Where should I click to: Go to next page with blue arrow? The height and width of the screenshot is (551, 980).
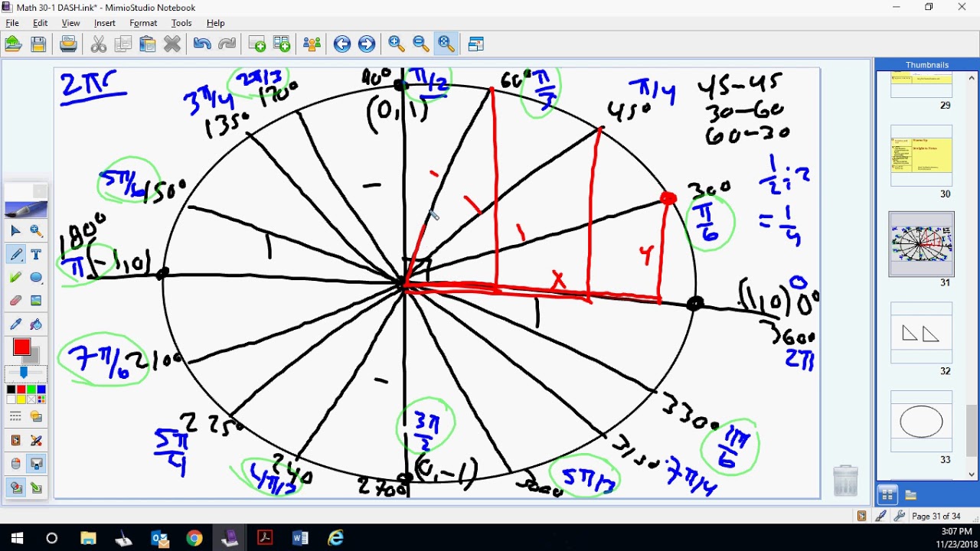coord(367,44)
